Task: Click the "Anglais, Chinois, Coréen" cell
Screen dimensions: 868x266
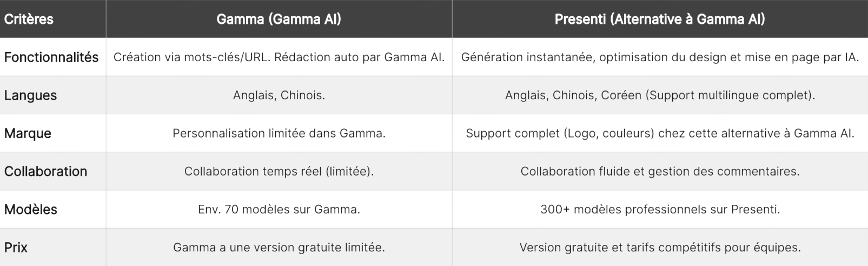Action: tap(660, 95)
